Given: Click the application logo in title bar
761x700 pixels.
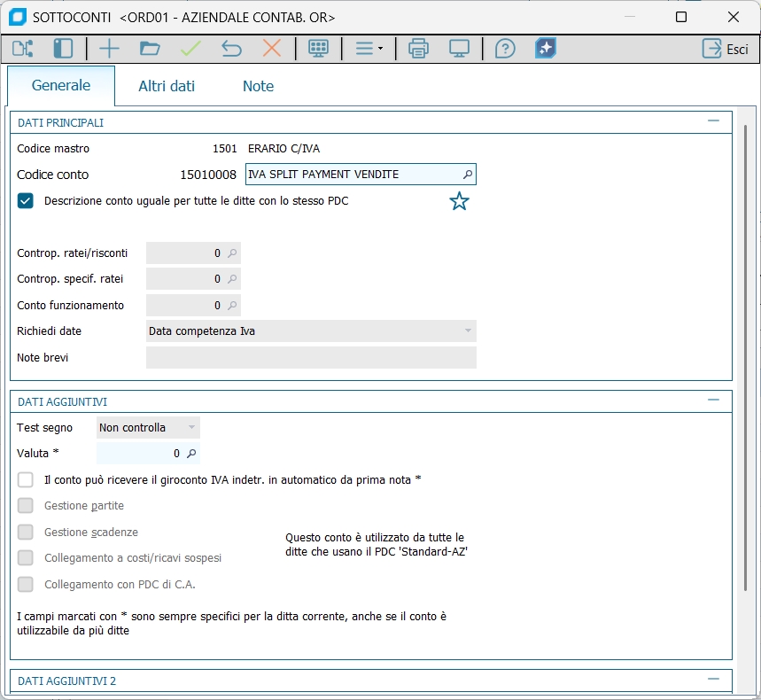Looking at the screenshot, I should click(18, 18).
